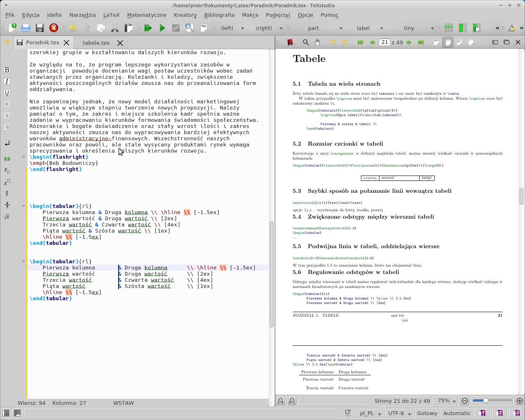Click the magnifier tool in PDF viewer
Image resolution: width=525 pixels, height=420 pixels.
[x=306, y=42]
